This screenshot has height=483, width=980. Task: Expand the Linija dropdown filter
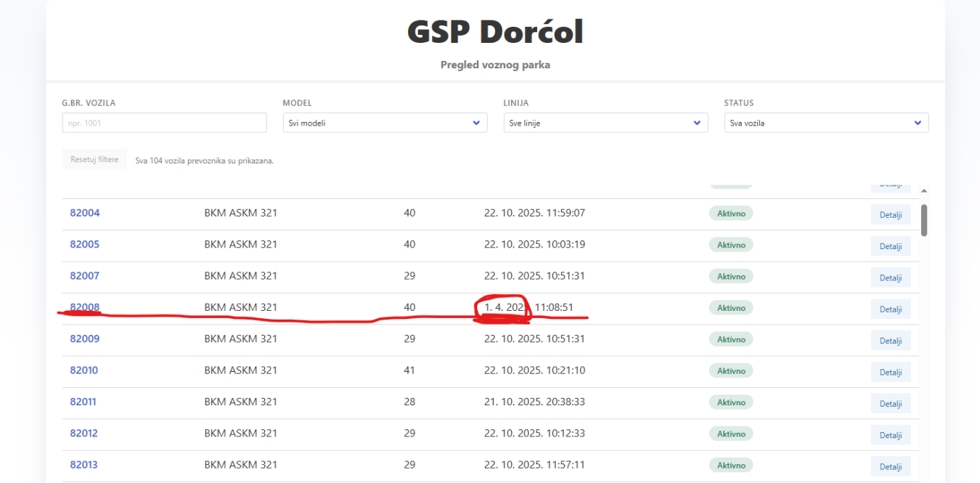pos(605,123)
